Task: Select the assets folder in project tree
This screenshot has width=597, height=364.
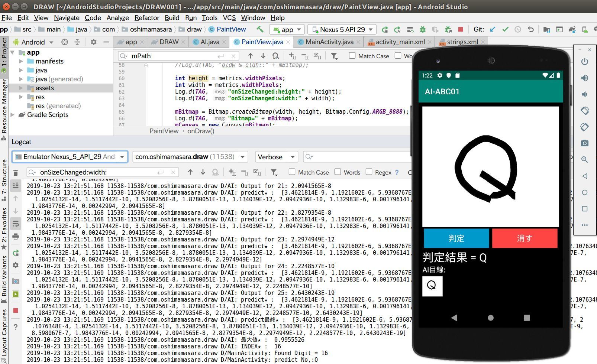Action: click(x=45, y=88)
